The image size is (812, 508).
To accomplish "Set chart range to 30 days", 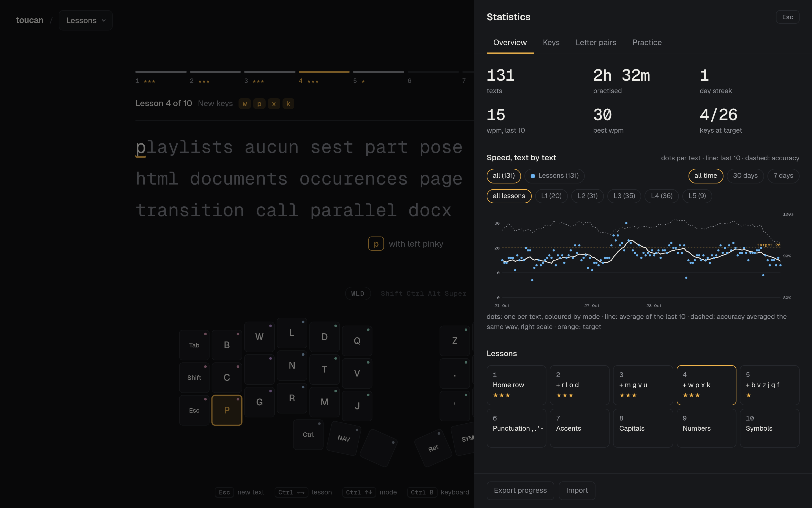I will pos(745,176).
